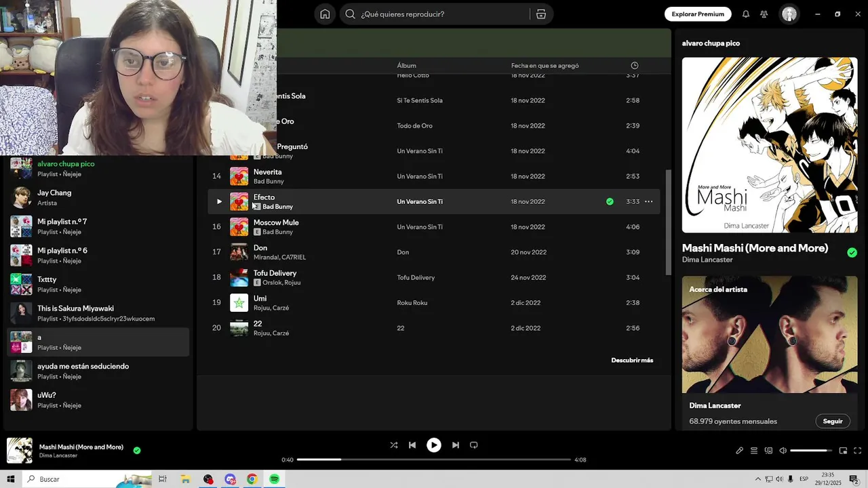Open Moscow Mule album art
Screen dimensions: 868x488
239,226
